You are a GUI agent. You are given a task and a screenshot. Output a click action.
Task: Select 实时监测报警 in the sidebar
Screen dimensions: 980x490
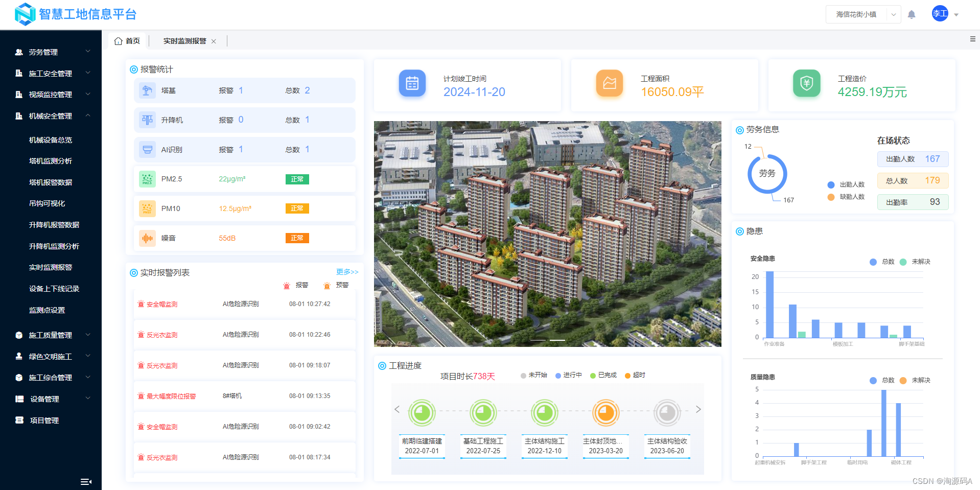(x=51, y=267)
